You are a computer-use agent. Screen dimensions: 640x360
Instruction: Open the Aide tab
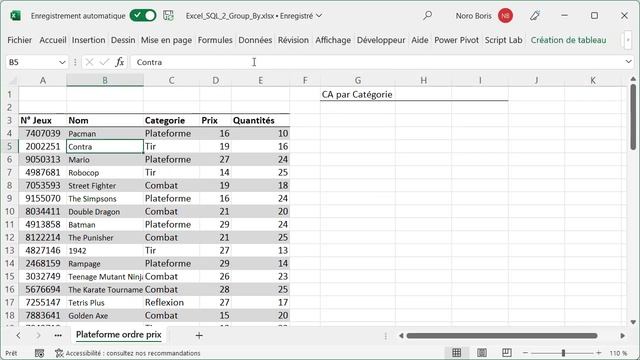coord(420,40)
